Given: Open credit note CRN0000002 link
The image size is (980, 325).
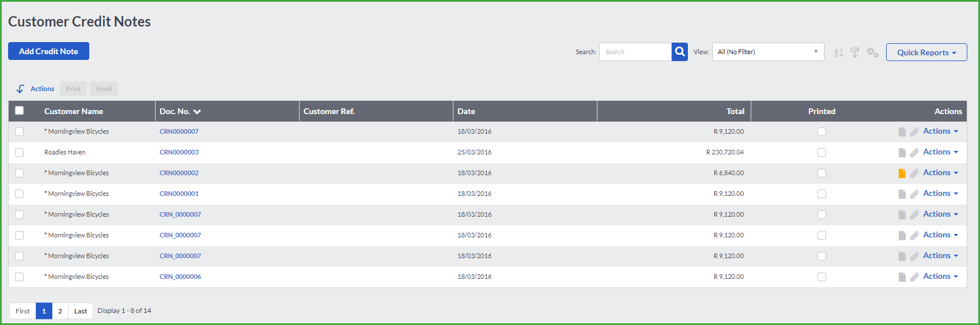Looking at the screenshot, I should coord(179,173).
